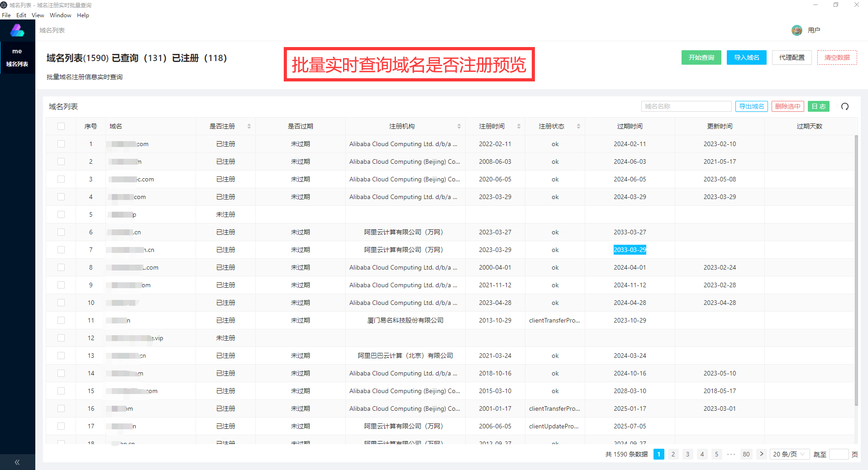This screenshot has height=470, width=868.
Task: Toggle select-all checkbox in table header
Action: [61, 126]
